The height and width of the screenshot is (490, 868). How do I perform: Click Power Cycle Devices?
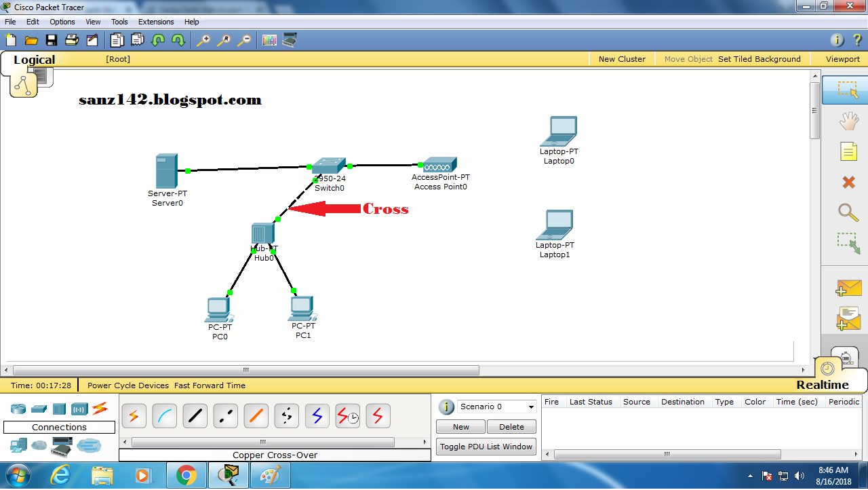coord(128,385)
